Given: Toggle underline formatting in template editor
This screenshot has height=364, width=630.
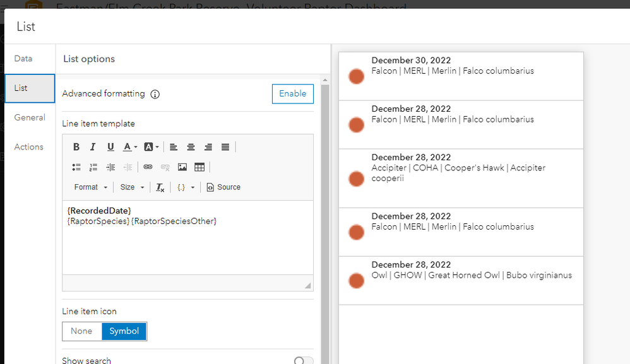Looking at the screenshot, I should click(x=110, y=147).
